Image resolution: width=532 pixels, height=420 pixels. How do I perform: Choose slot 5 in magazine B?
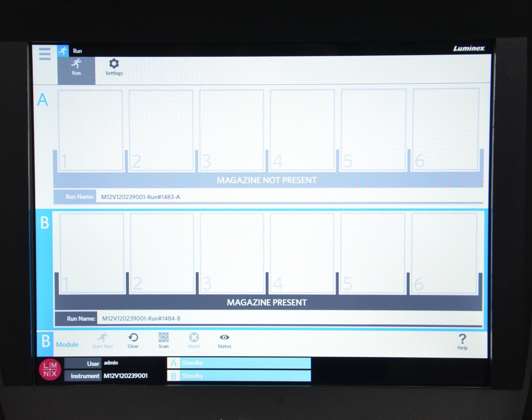pyautogui.click(x=372, y=253)
